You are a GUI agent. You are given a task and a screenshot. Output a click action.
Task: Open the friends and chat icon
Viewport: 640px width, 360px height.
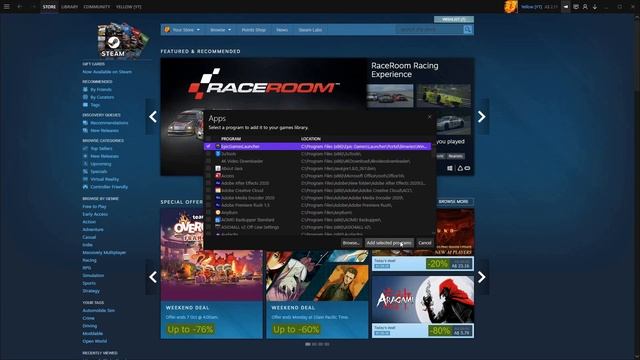tap(585, 7)
